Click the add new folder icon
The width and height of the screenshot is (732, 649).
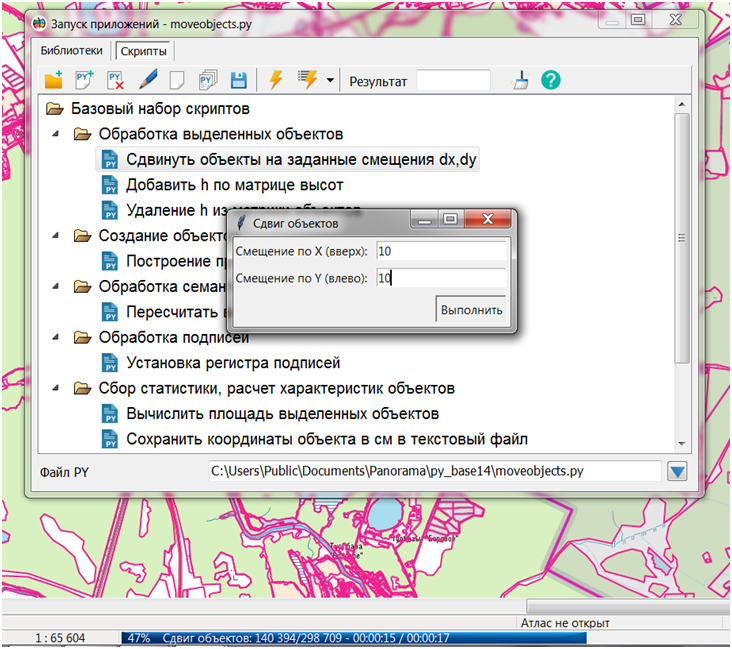54,80
